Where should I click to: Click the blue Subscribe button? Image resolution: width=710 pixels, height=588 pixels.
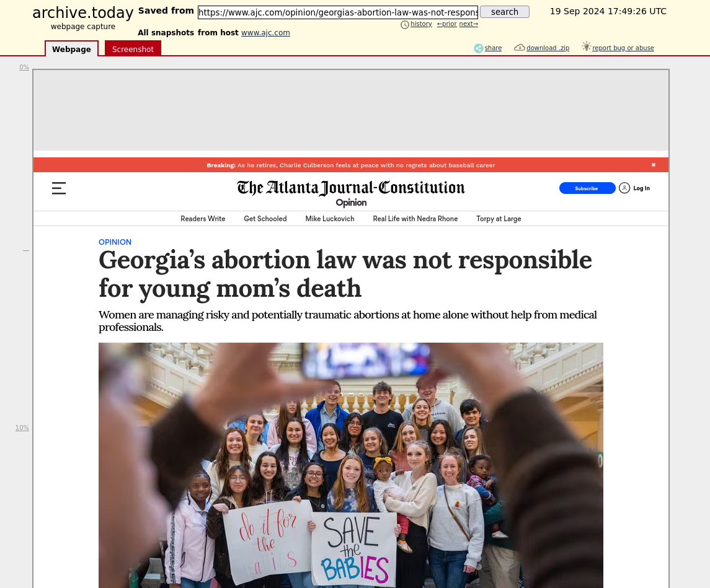click(x=587, y=188)
